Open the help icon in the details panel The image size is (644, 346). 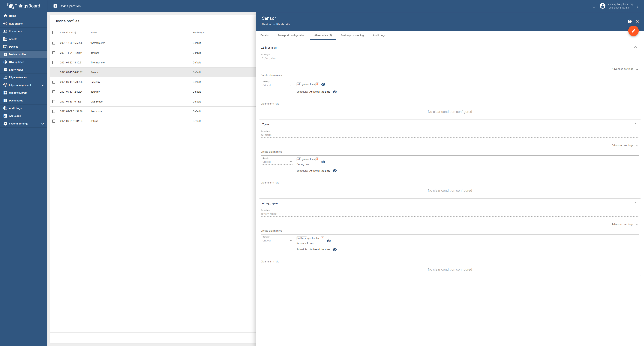(x=629, y=21)
